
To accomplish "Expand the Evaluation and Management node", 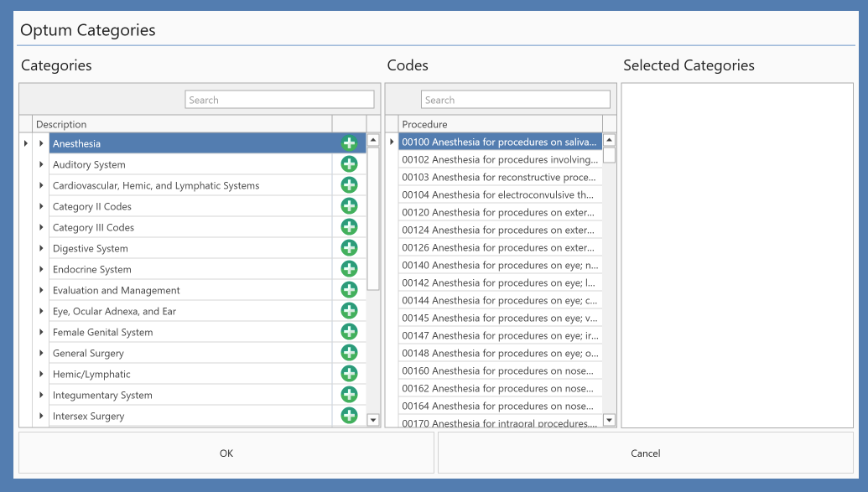I will tap(42, 290).
